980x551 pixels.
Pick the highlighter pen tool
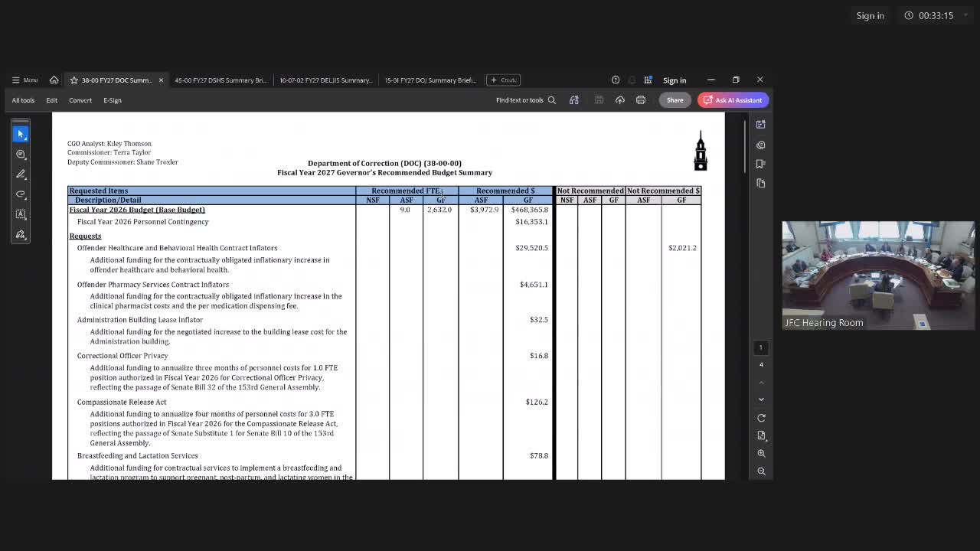[21, 174]
